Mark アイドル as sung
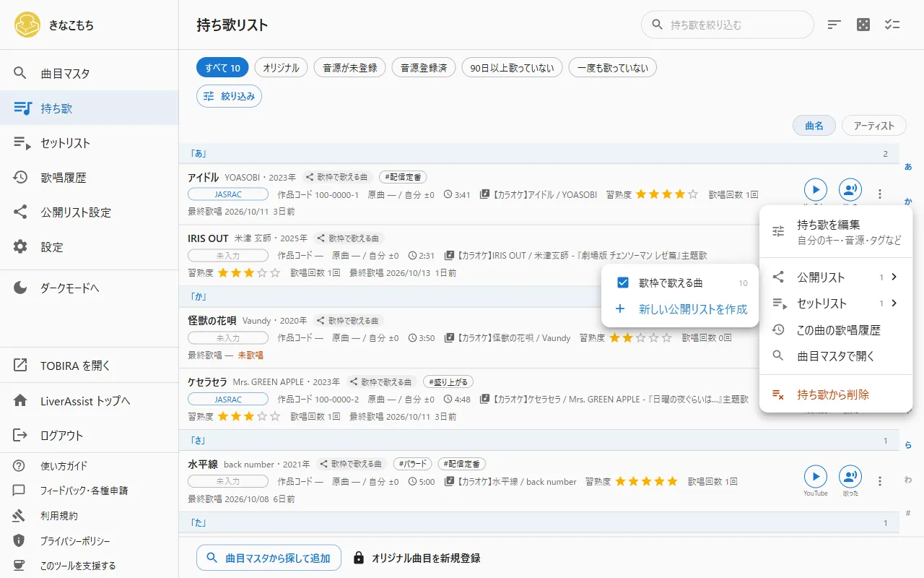 point(850,190)
